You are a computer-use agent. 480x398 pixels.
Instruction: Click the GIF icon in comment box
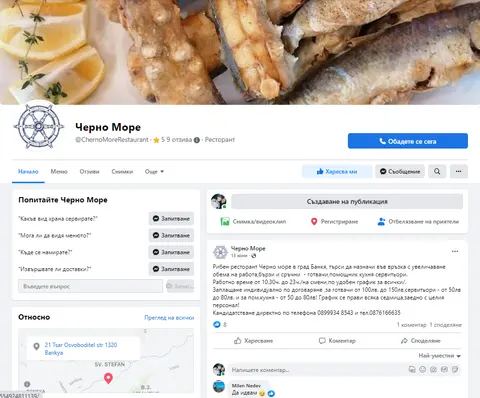click(444, 369)
